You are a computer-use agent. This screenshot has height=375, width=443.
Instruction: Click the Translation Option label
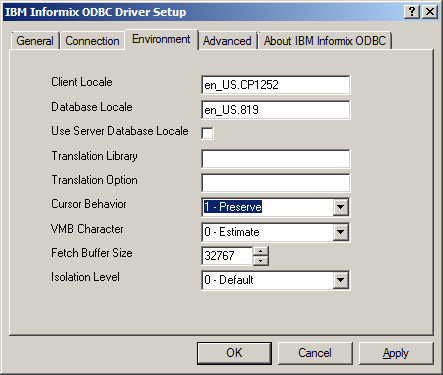click(x=94, y=180)
